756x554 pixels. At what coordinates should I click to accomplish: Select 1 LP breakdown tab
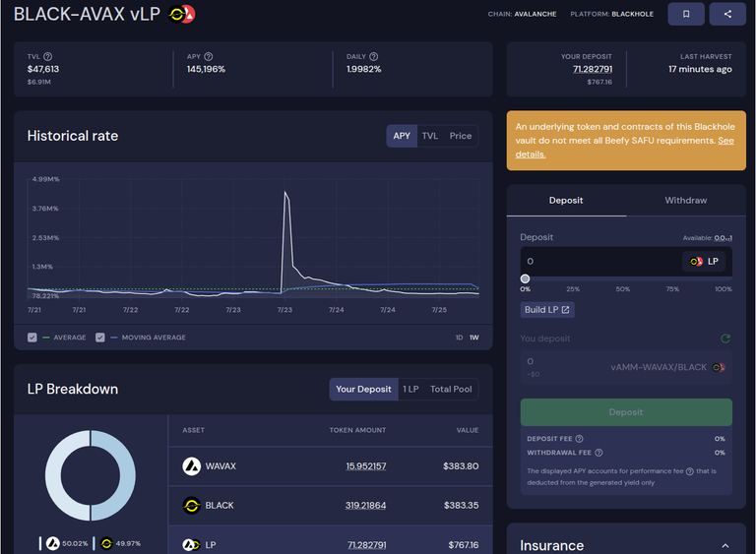pyautogui.click(x=410, y=389)
